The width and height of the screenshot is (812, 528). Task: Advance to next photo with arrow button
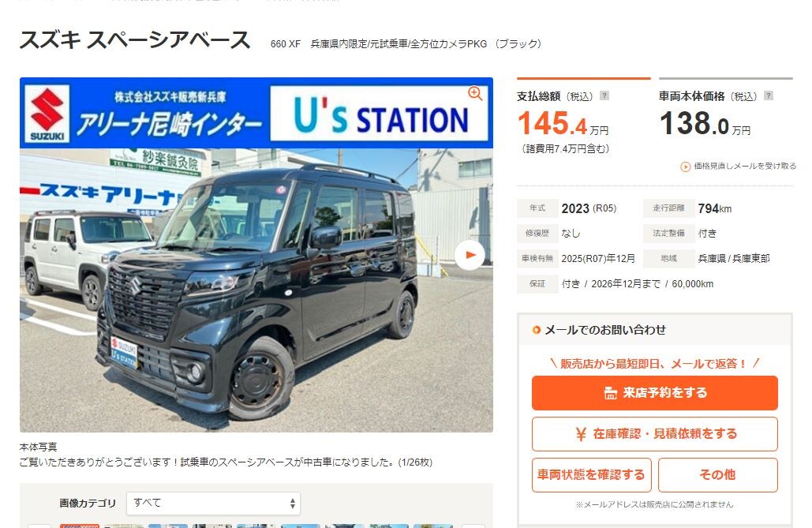pyautogui.click(x=470, y=255)
